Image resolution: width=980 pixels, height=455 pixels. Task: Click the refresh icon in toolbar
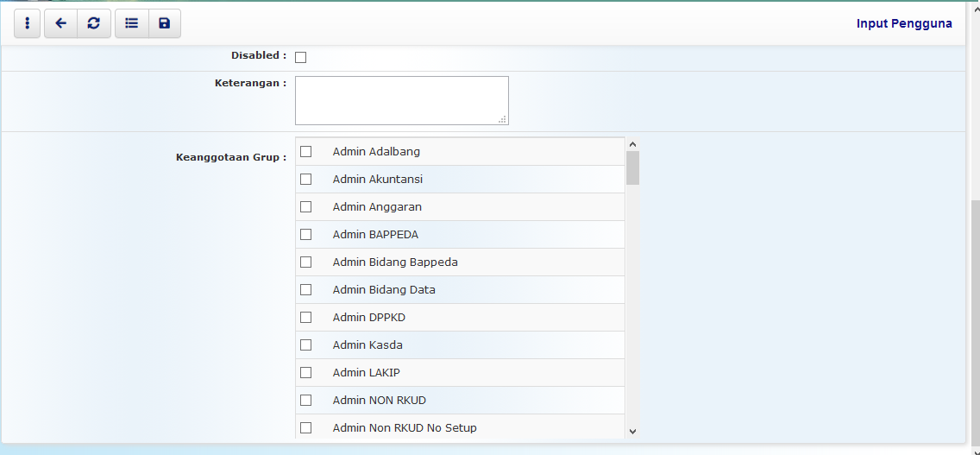coord(93,23)
